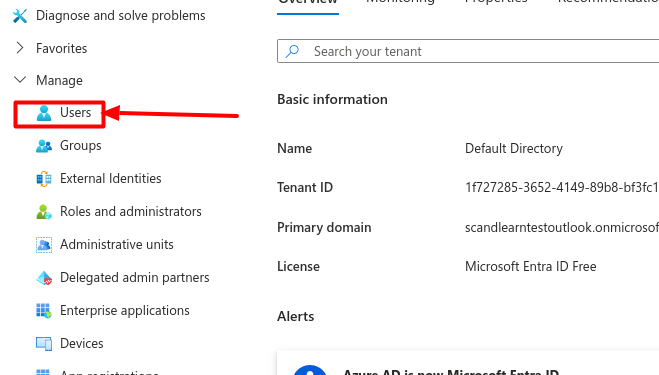Click the Groups icon in the sidebar

[x=44, y=146]
